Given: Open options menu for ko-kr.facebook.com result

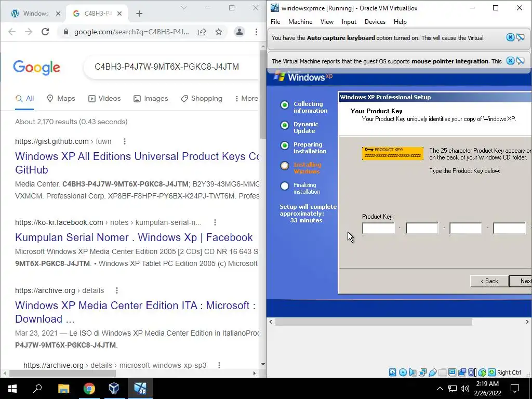Looking at the screenshot, I should [215, 222].
